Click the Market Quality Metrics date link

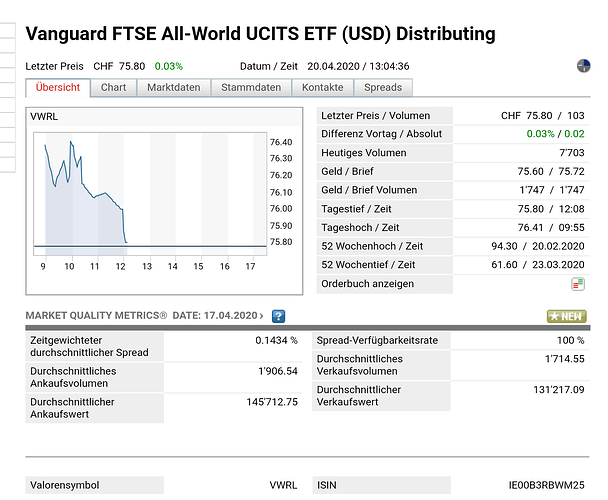point(218,316)
